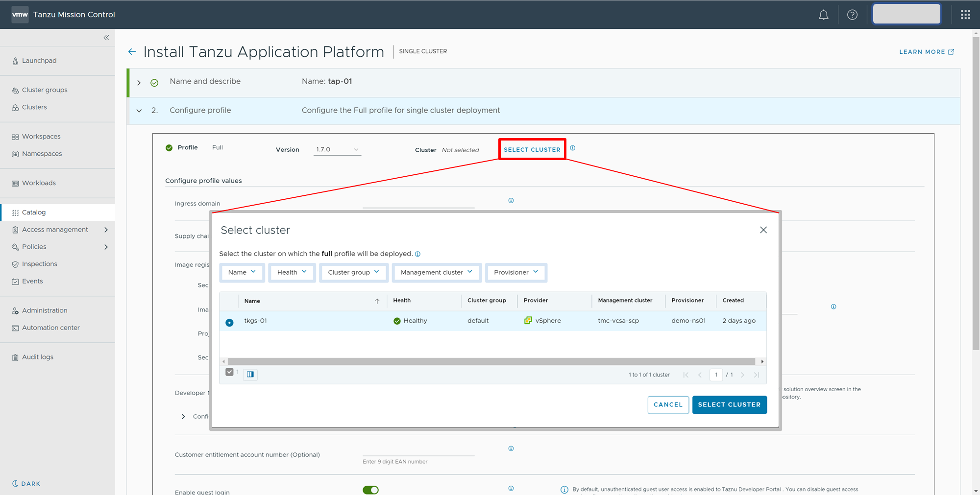Open the Version 1.7.0 dropdown

[x=337, y=150]
